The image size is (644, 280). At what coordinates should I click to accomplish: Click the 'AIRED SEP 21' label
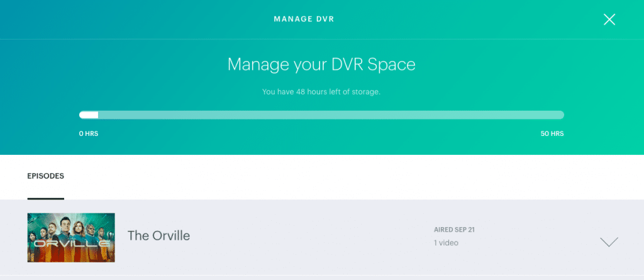click(x=454, y=230)
